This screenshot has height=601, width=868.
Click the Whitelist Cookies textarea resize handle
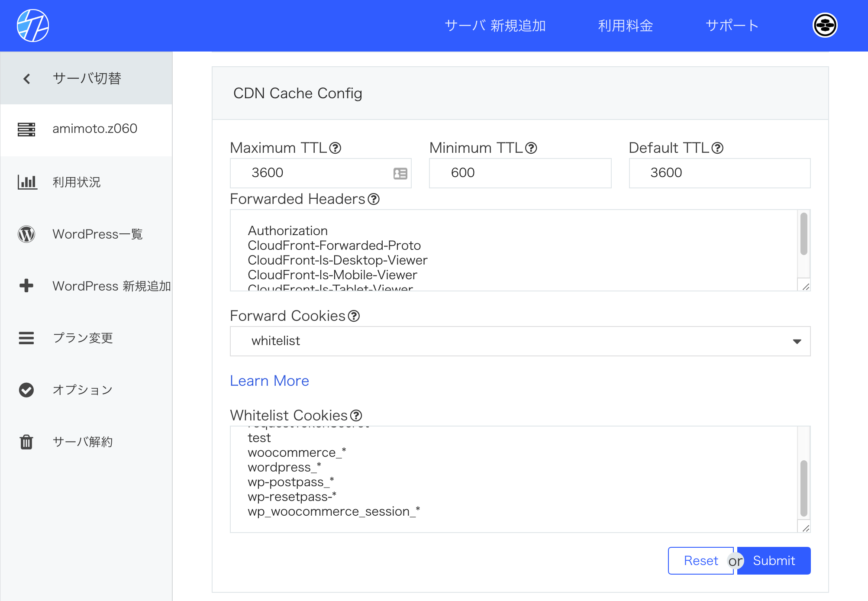[x=806, y=528]
